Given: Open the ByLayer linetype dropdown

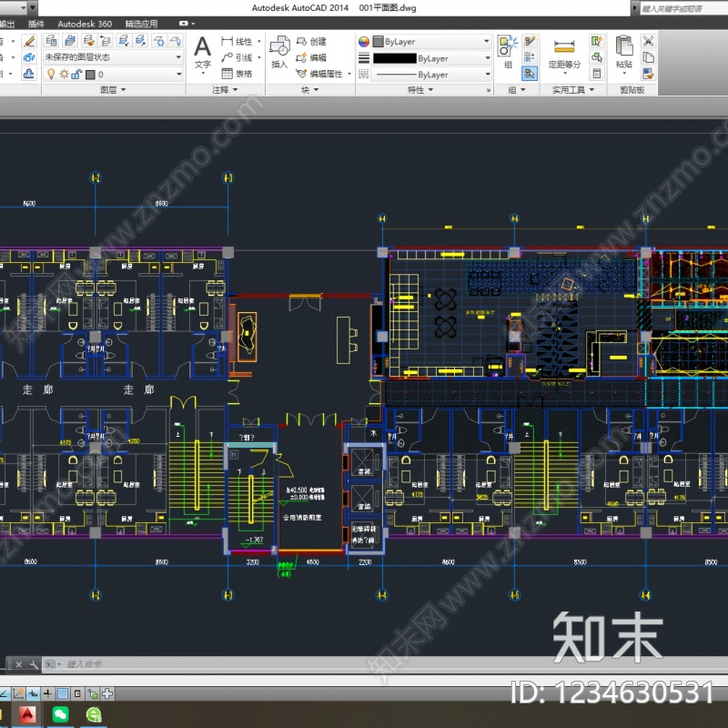Looking at the screenshot, I should (x=431, y=75).
